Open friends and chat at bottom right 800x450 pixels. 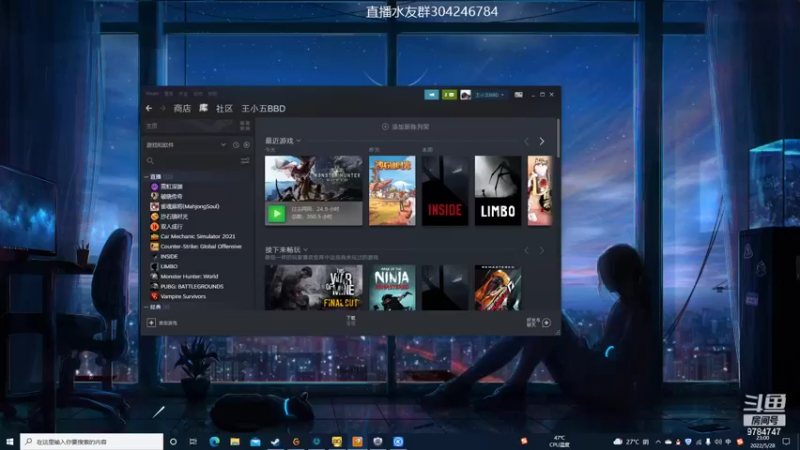point(539,322)
